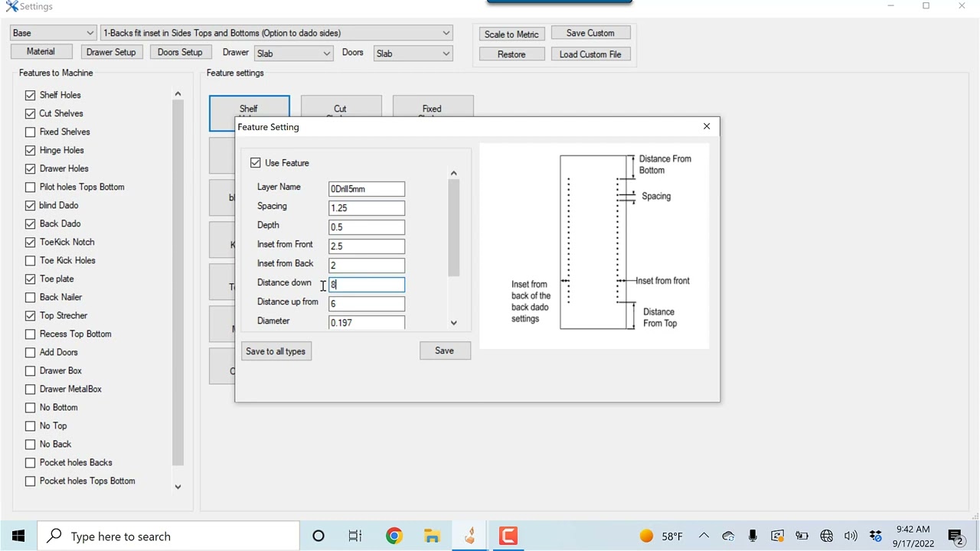Open the Doors Slab dropdown
980x551 pixels.
coord(413,54)
